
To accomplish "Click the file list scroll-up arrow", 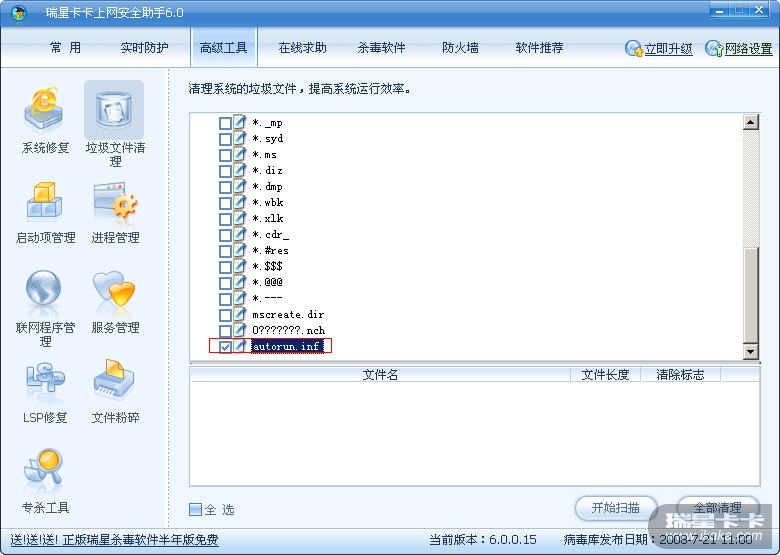I will [x=751, y=122].
